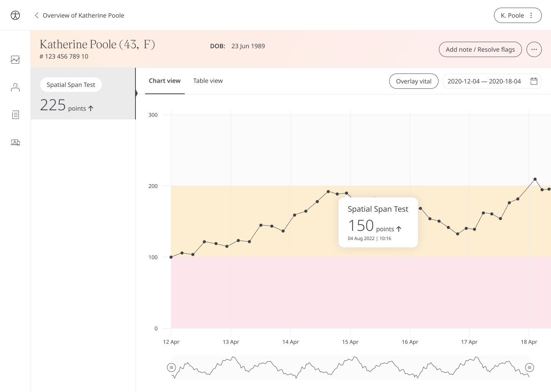Screen dimensions: 551x392
Task: Click the Overview of Katherine Poole link
Action: (83, 15)
